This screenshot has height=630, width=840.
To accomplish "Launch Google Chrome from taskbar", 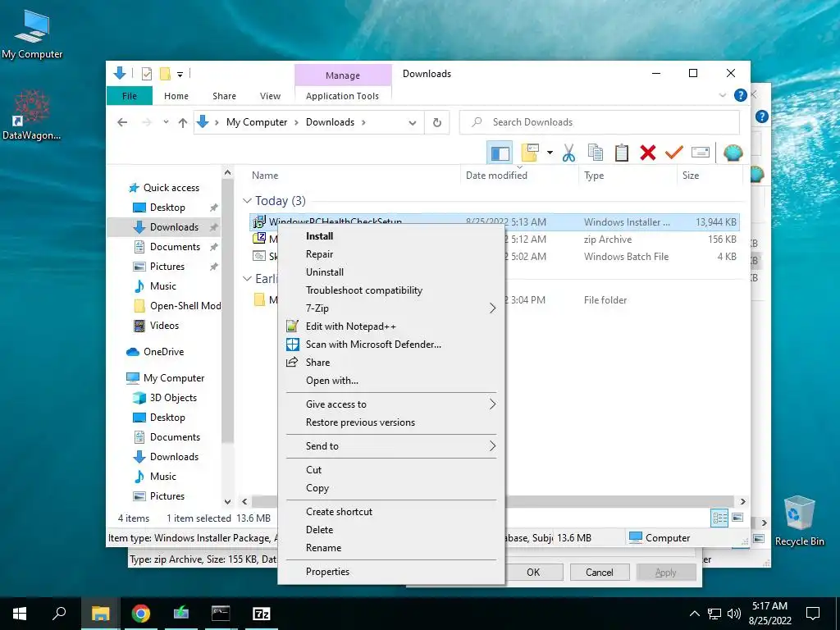I will click(141, 614).
